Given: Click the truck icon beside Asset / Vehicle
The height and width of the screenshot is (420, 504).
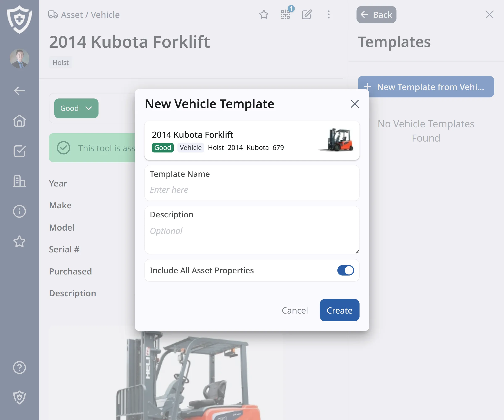Looking at the screenshot, I should point(53,15).
